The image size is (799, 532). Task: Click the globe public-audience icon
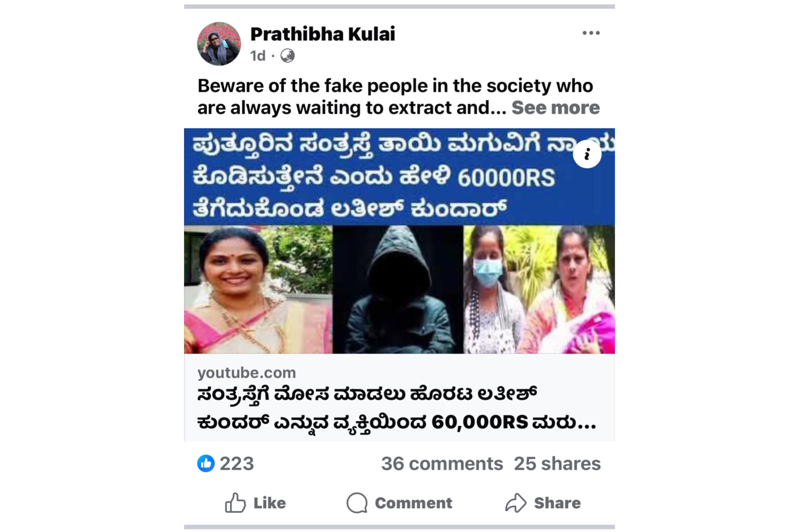tap(287, 56)
